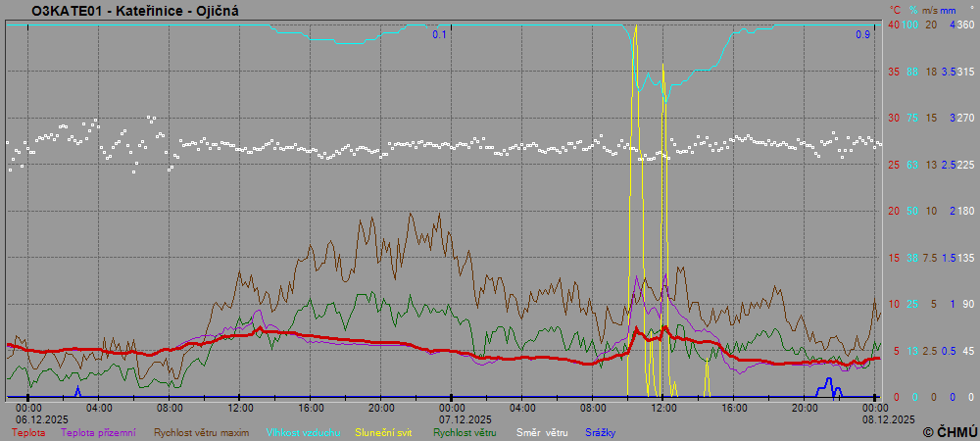
Task: Click the Sluneční svit legend label
Action: [383, 432]
